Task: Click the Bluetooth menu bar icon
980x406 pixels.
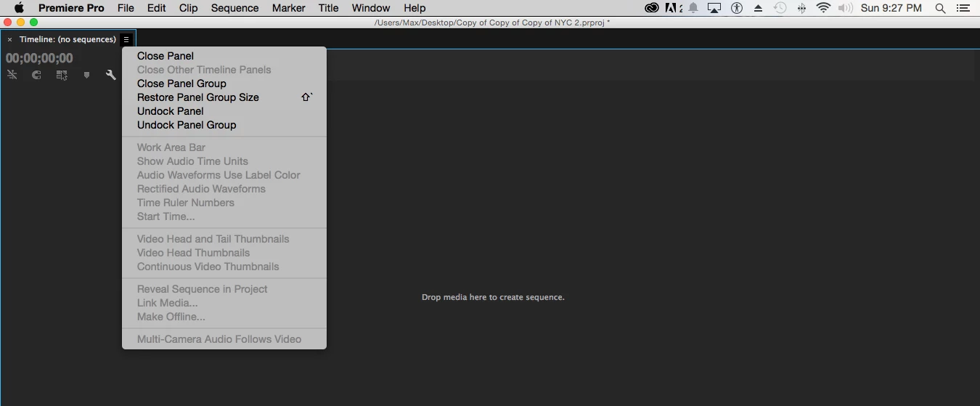Action: (x=801, y=8)
